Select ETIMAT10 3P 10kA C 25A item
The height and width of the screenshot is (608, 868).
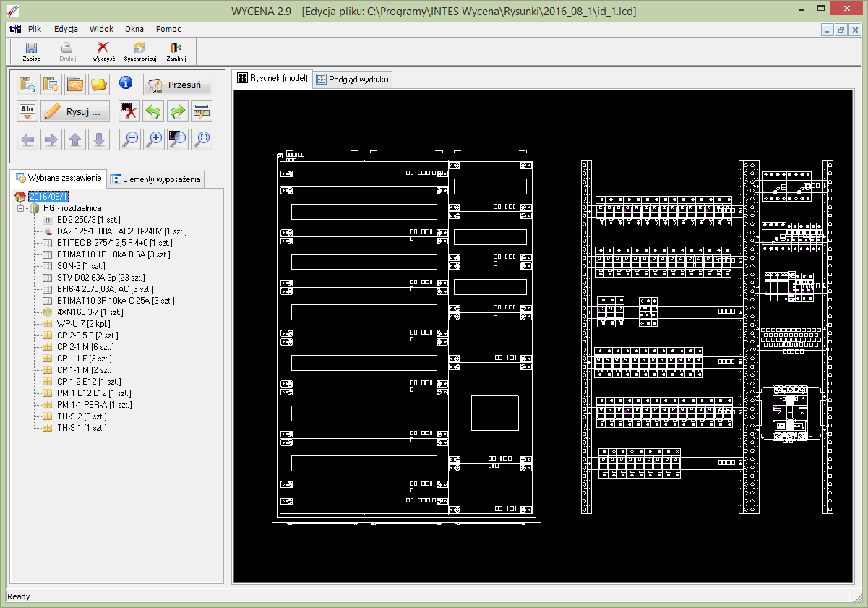[x=116, y=301]
